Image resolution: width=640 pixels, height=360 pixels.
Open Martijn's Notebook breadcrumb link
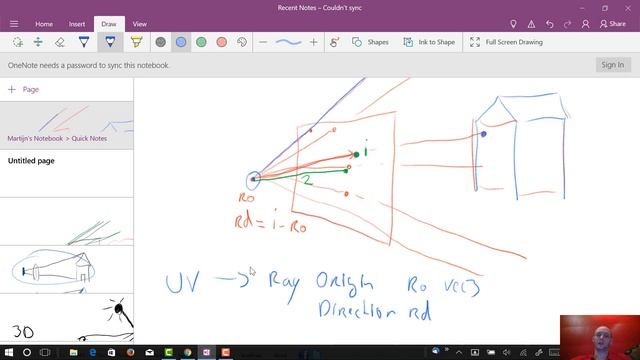pos(35,138)
